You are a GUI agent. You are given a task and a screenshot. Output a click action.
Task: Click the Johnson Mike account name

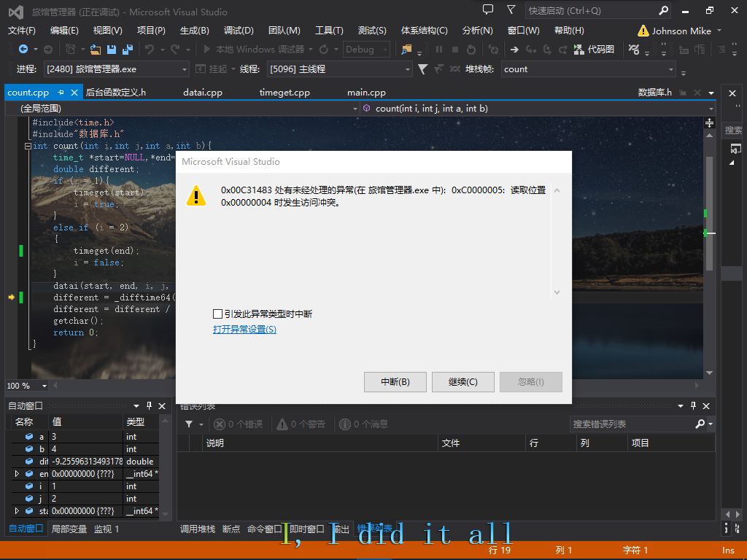(x=681, y=31)
